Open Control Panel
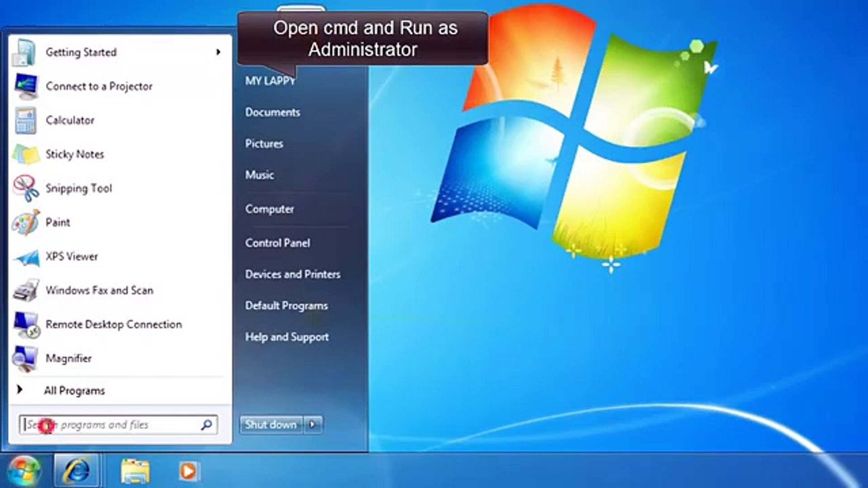Screen dimensions: 868x488 277,243
